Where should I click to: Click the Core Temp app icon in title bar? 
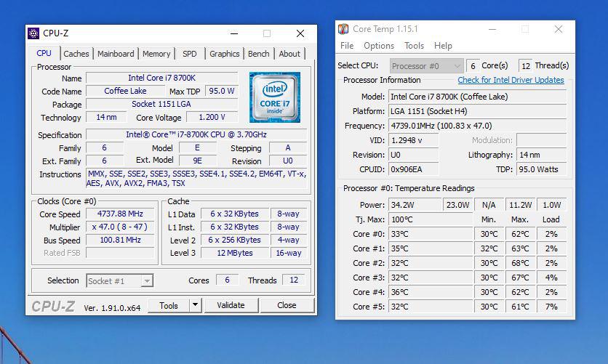343,29
